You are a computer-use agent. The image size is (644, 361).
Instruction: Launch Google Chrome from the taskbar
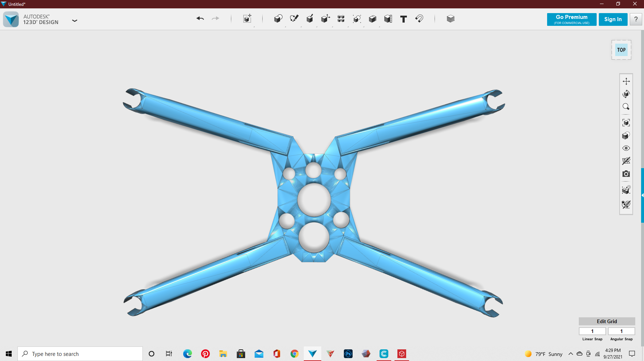[295, 354]
